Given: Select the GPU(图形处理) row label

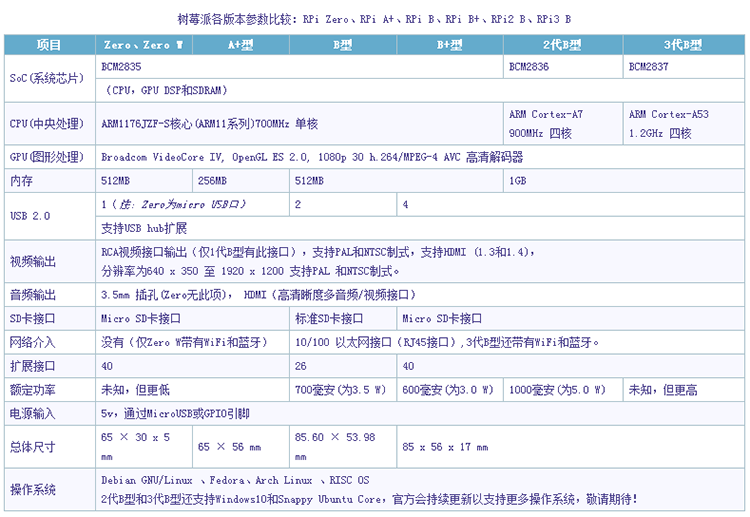Looking at the screenshot, I should (50, 157).
